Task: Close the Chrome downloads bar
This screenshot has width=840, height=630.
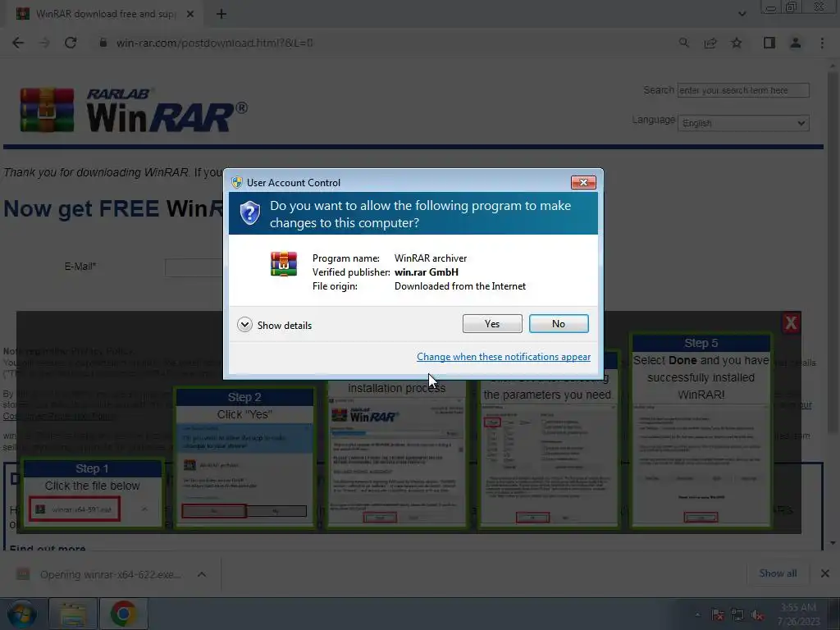Action: [825, 573]
